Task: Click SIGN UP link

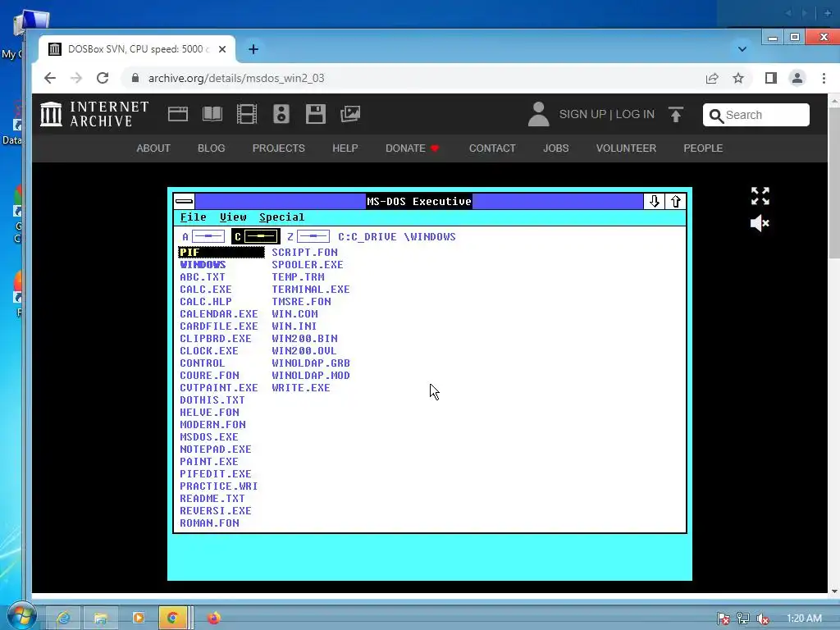Action: (582, 114)
